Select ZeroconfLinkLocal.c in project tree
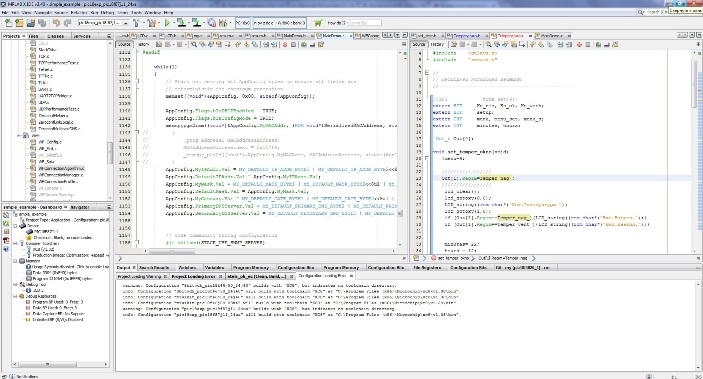Image resolution: width=703 pixels, height=379 pixels. point(56,122)
